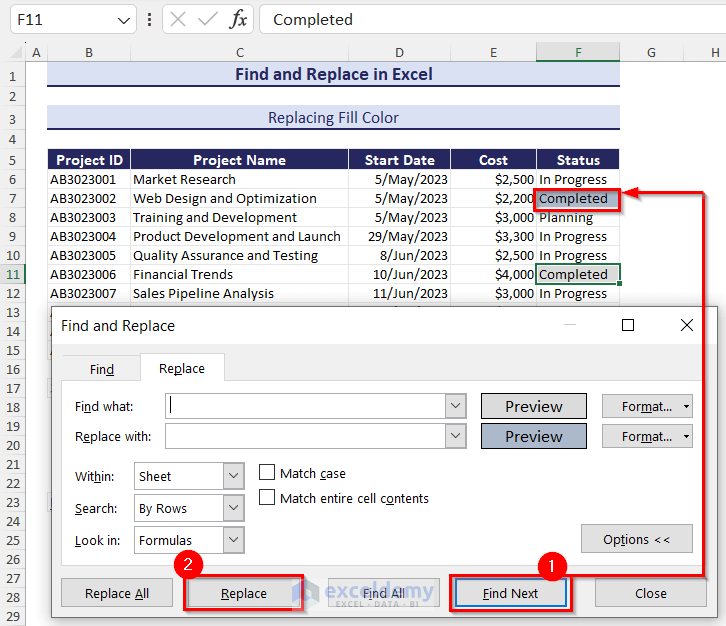The height and width of the screenshot is (626, 726).
Task: Click the Close button in the dialog
Action: (651, 593)
